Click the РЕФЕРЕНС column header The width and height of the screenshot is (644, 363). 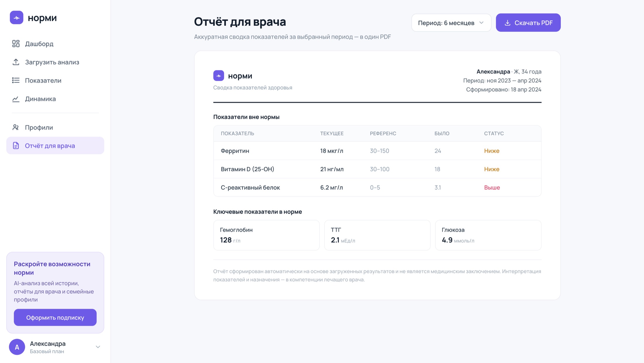[383, 133]
